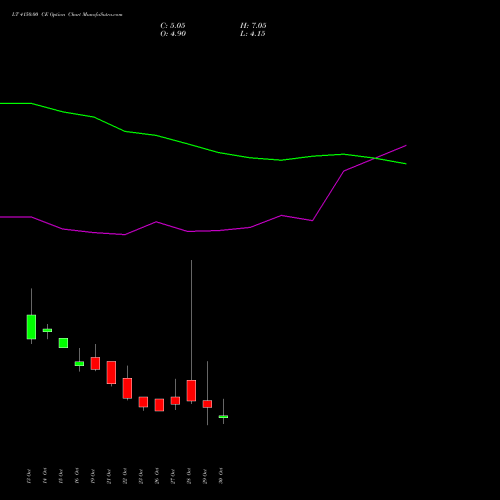Click the red candle above 19 Oct
Viewport: 500px width, 500px height.
click(95, 363)
